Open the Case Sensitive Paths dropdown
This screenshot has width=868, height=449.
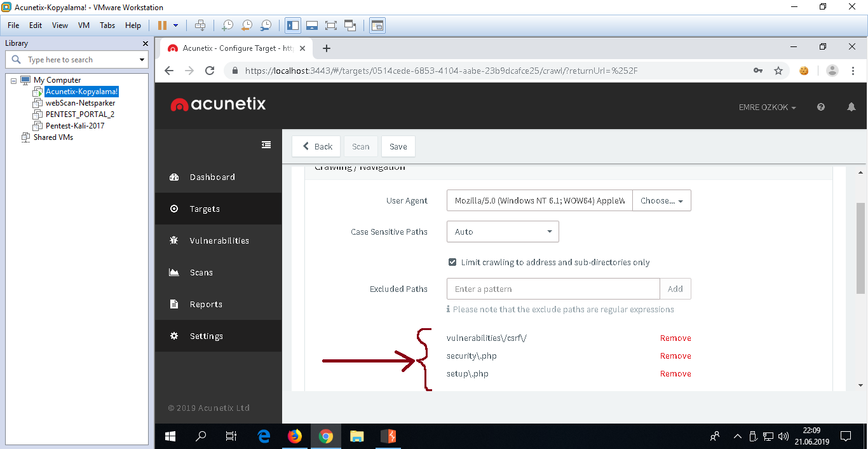click(x=502, y=231)
